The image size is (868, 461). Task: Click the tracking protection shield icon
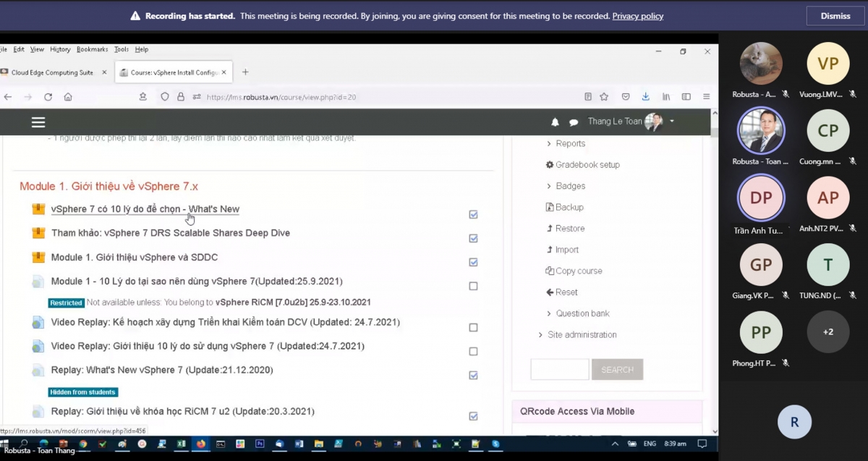coord(165,97)
